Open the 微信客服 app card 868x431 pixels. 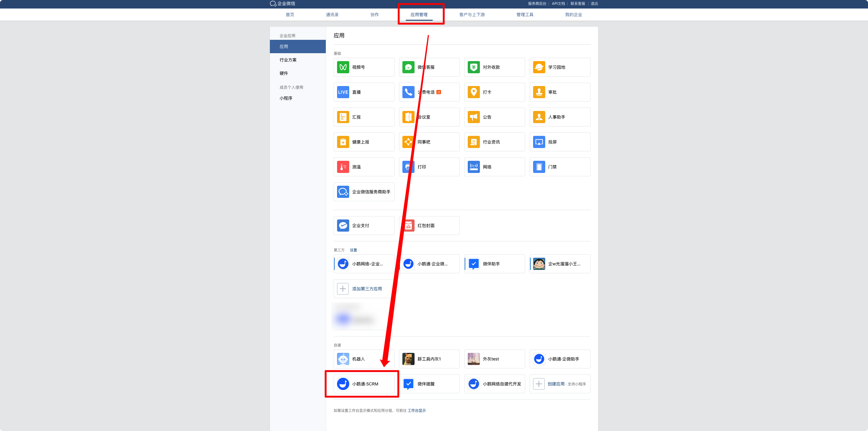429,67
